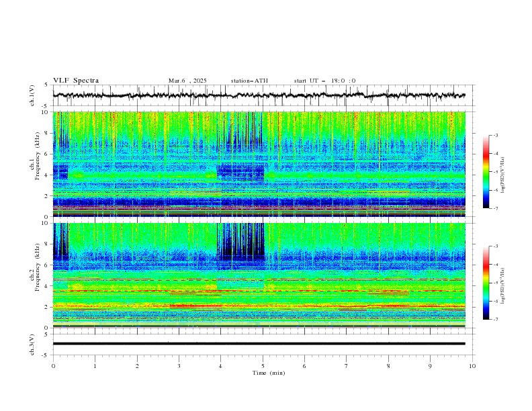Screen dimensions: 532x411
Task: Click the time axis tick label "0"
Action: pos(53,366)
